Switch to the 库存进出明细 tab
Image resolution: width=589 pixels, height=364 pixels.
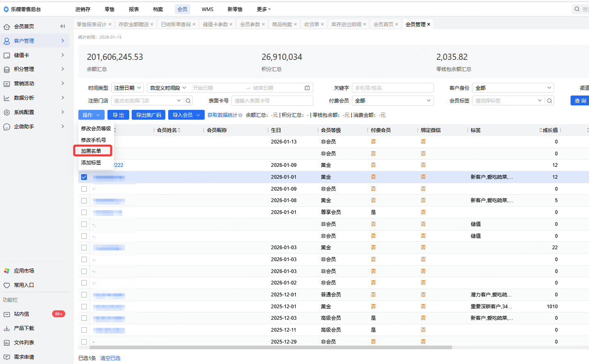pos(346,25)
